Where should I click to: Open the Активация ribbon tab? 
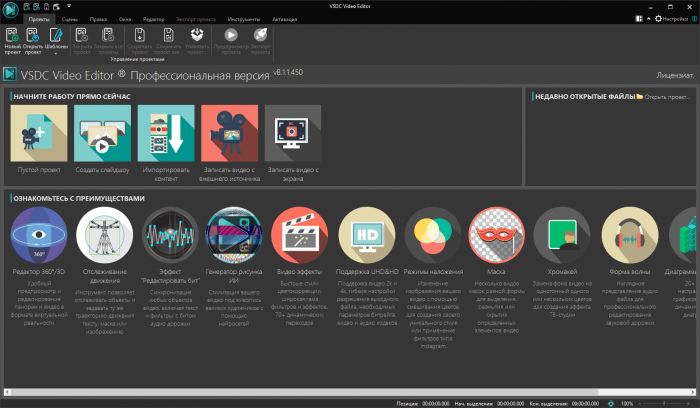pos(284,19)
